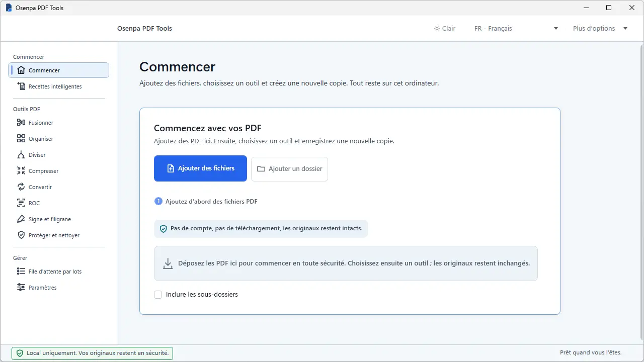This screenshot has width=644, height=362.
Task: Select the Diviser label in the sidebar
Action: click(x=37, y=155)
